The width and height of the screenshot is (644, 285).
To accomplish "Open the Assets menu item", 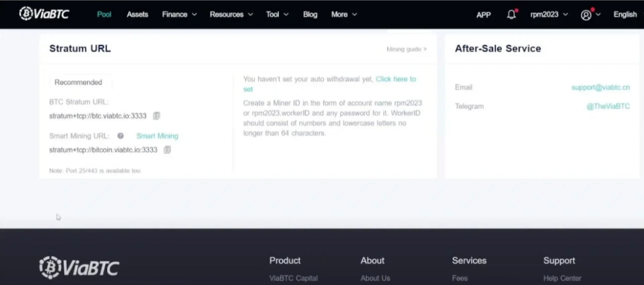I will 137,14.
